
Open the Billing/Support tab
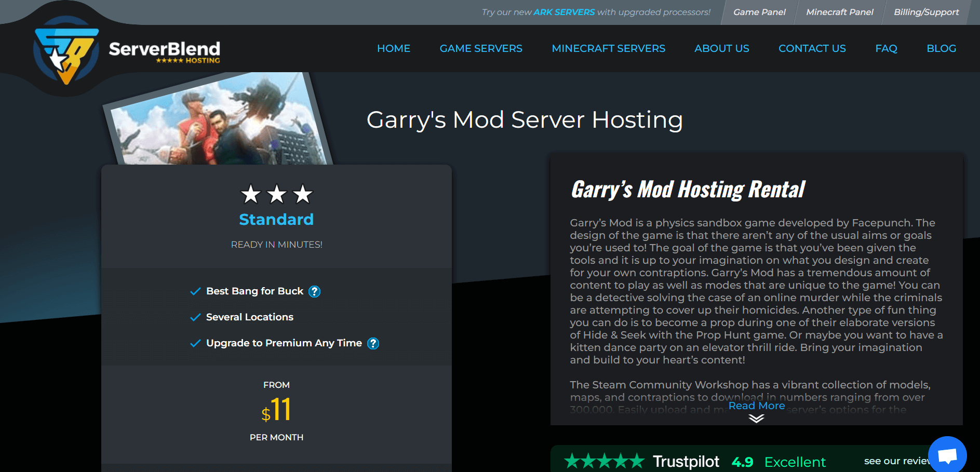click(926, 12)
